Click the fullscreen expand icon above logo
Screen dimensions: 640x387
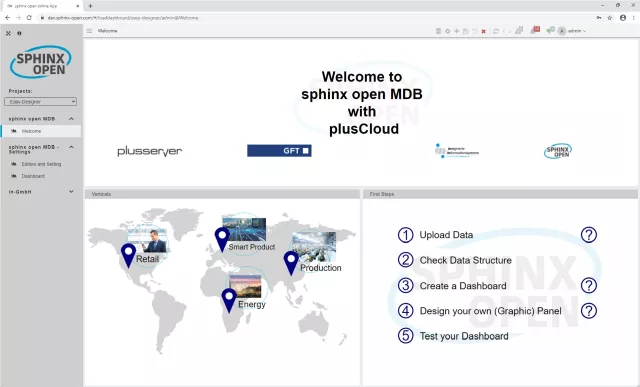(8, 33)
